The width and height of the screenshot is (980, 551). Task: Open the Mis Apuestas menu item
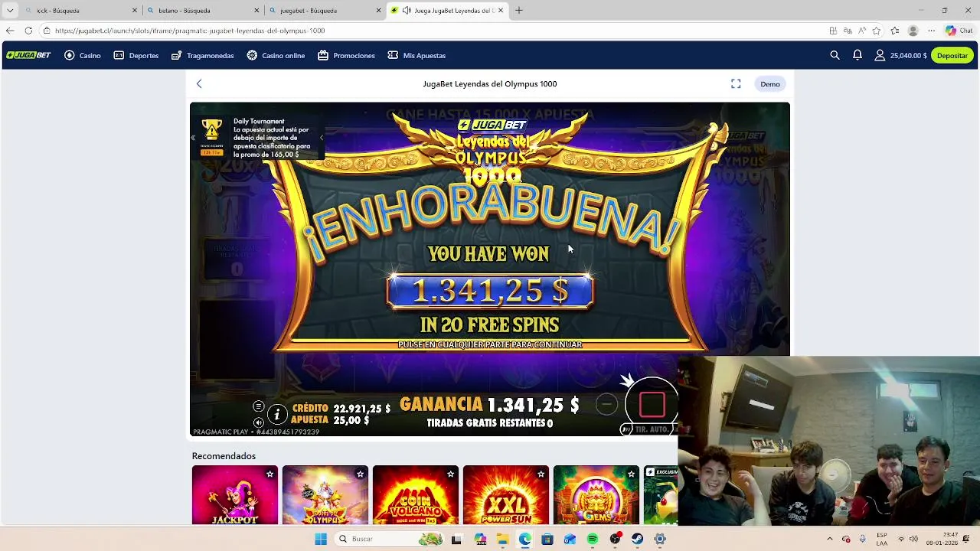(x=416, y=55)
